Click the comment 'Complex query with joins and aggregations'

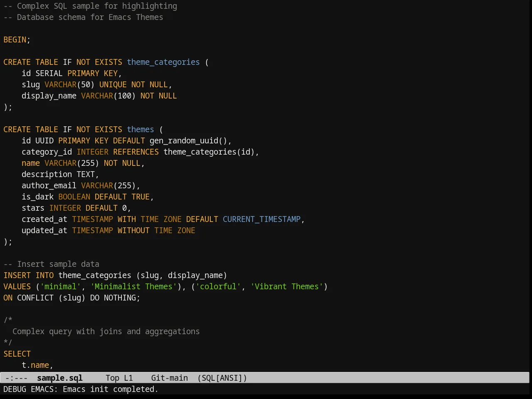point(106,331)
